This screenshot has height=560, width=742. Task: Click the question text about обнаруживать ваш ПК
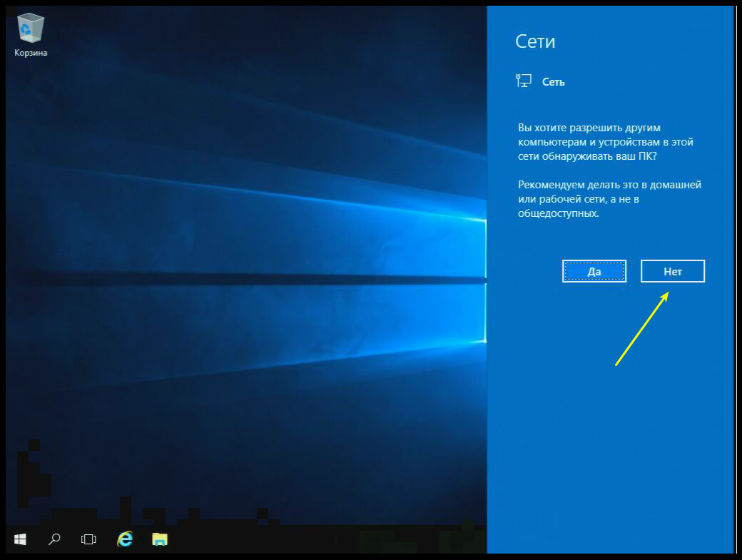coord(604,142)
